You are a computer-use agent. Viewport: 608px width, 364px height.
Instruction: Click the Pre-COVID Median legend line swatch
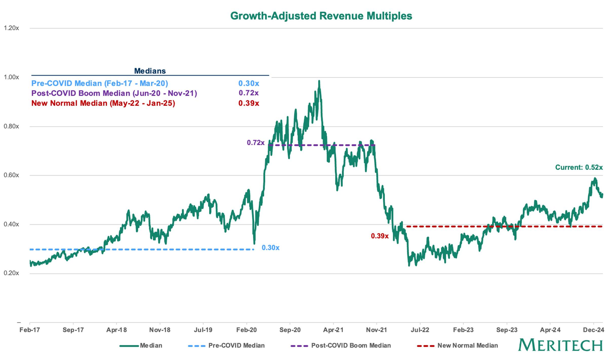[197, 346]
